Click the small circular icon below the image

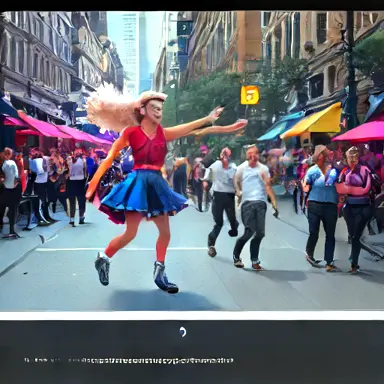tap(182, 332)
